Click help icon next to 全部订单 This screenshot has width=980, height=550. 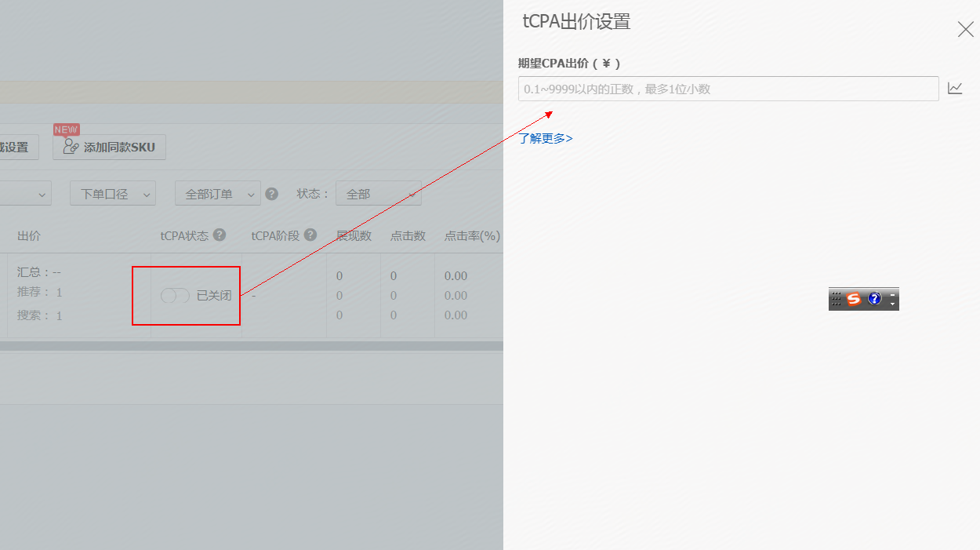point(272,194)
